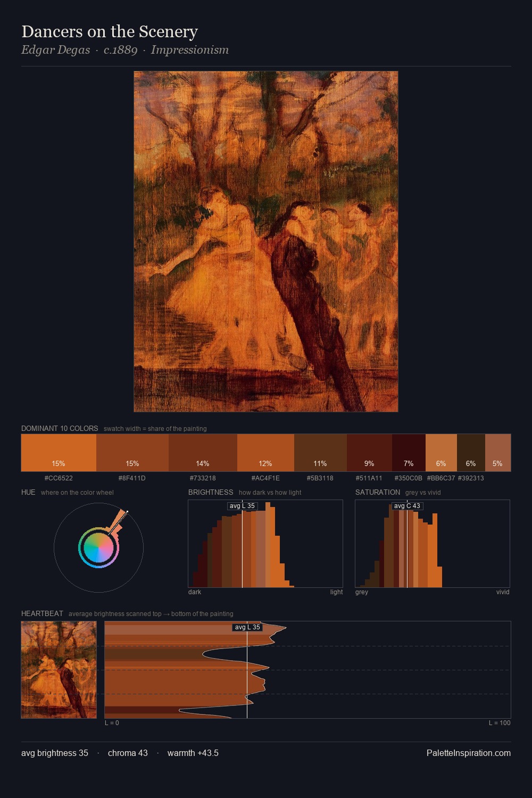Click the #CC6522 hex code label
The width and height of the screenshot is (532, 798).
coord(59,478)
